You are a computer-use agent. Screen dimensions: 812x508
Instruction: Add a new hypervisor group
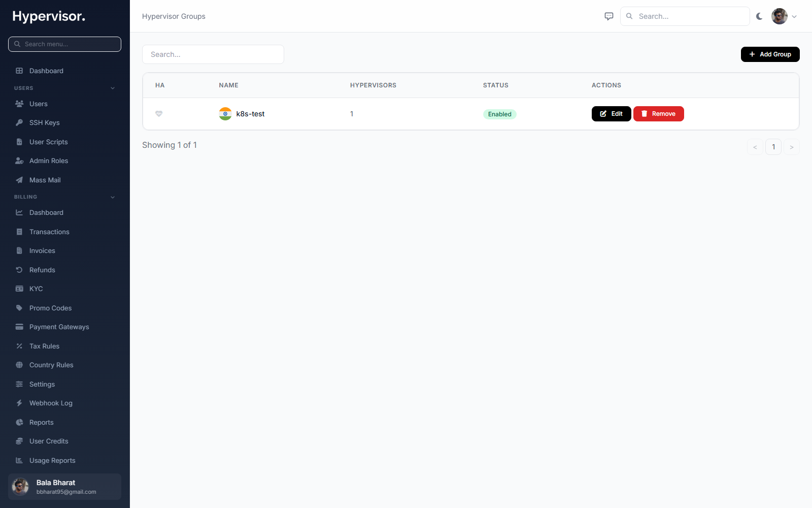(770, 54)
